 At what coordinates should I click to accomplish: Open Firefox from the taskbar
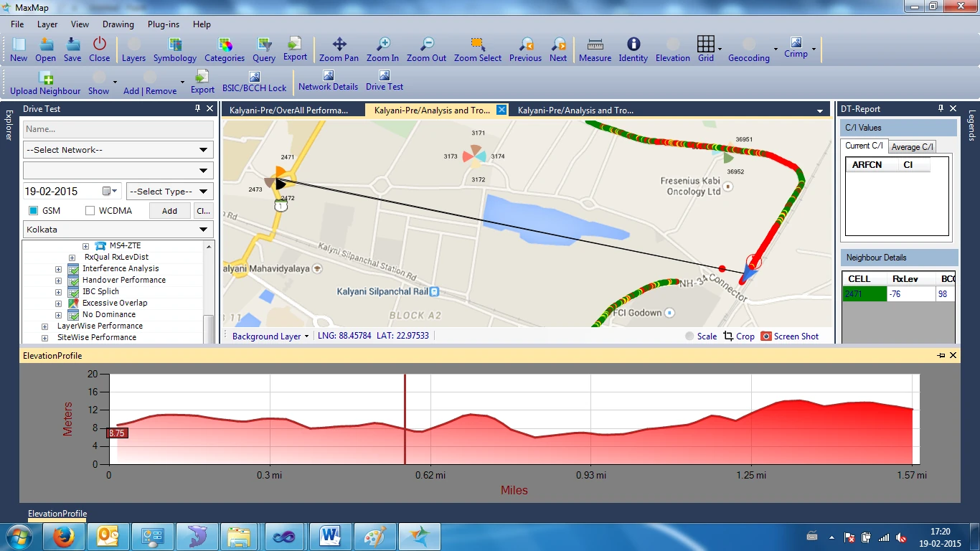pos(64,537)
